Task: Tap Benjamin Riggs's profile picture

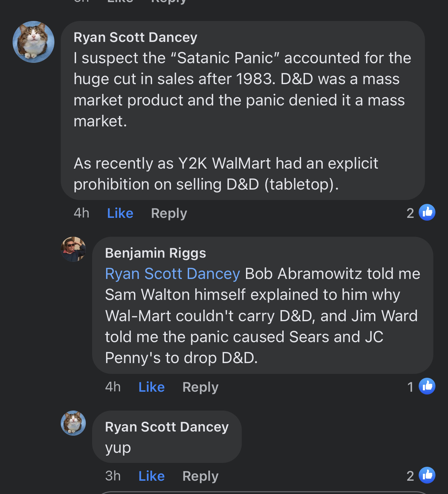Action: tap(73, 249)
